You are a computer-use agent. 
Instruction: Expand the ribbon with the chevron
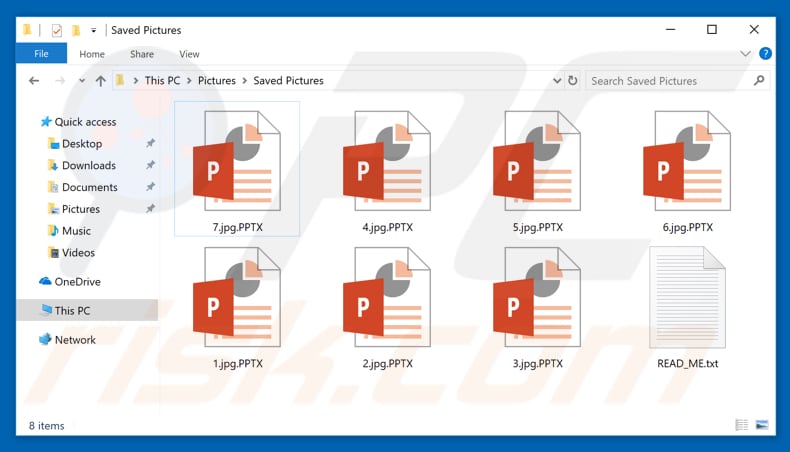click(745, 54)
